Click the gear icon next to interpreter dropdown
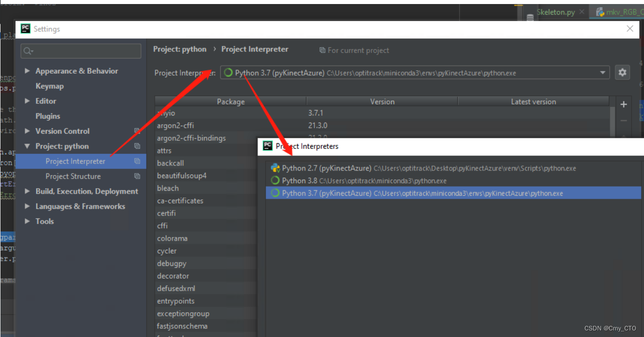The image size is (644, 337). (x=622, y=73)
